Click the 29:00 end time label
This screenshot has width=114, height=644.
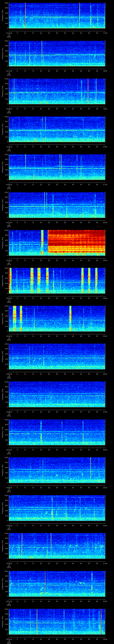point(105,488)
